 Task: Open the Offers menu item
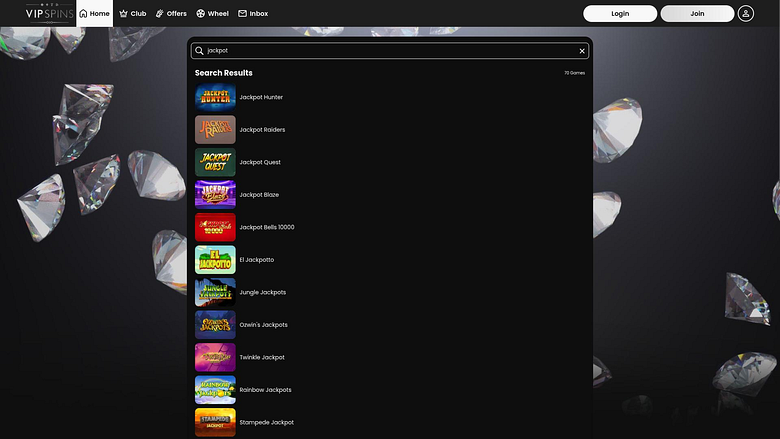click(x=171, y=13)
